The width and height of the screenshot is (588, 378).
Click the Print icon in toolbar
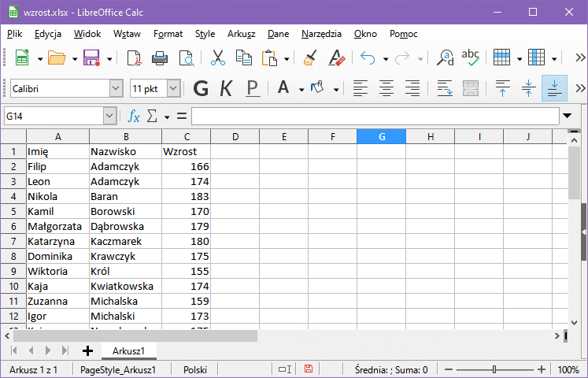[x=160, y=58]
